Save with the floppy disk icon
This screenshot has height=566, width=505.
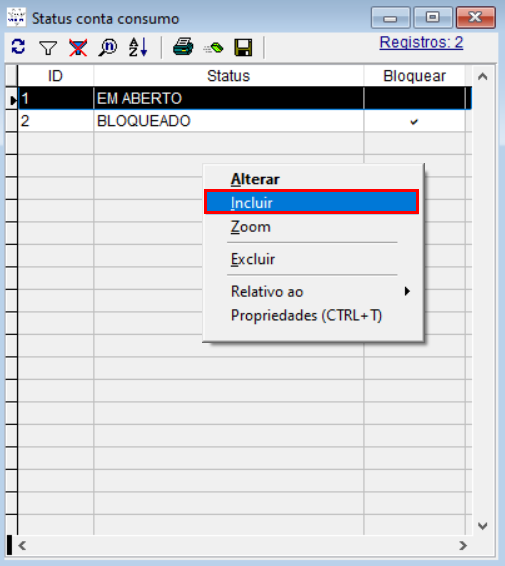(243, 47)
